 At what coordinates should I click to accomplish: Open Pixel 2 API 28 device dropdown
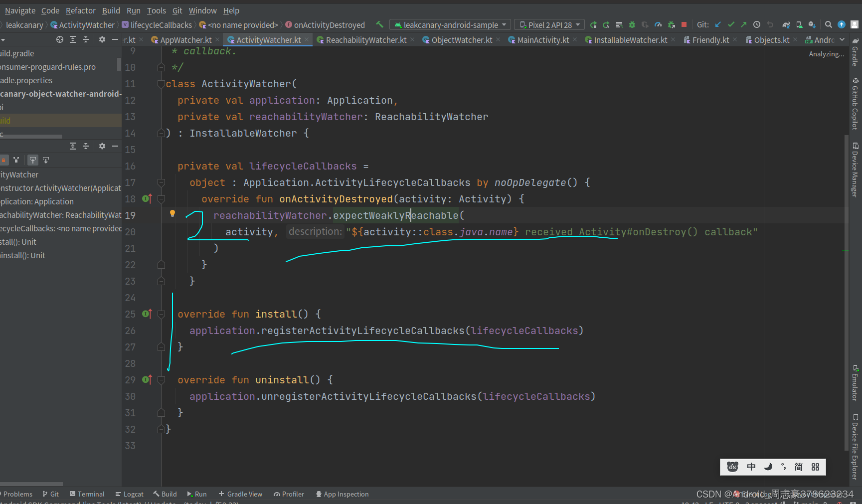coord(549,24)
